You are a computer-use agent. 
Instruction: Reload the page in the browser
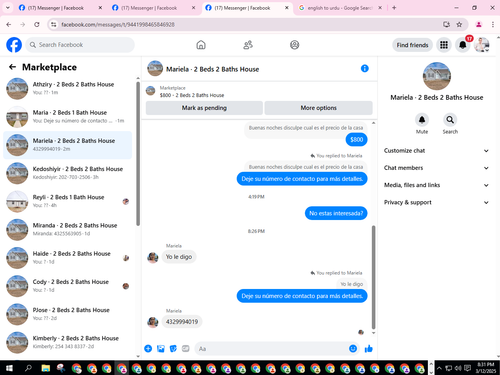[x=37, y=24]
